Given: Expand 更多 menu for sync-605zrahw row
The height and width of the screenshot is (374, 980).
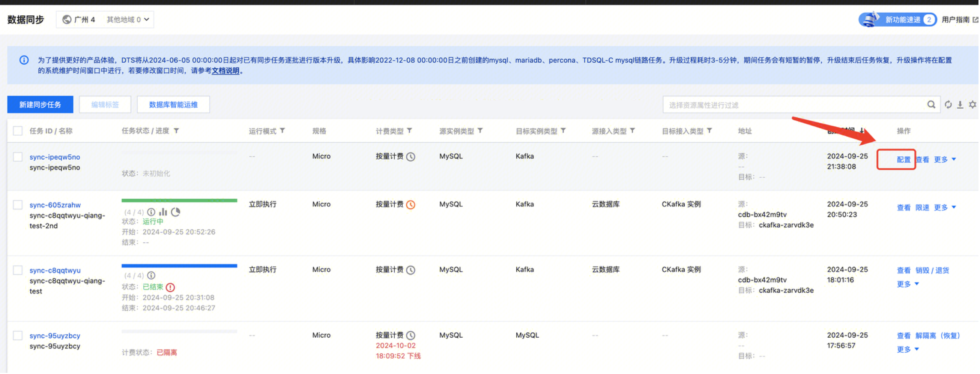Looking at the screenshot, I should 945,208.
